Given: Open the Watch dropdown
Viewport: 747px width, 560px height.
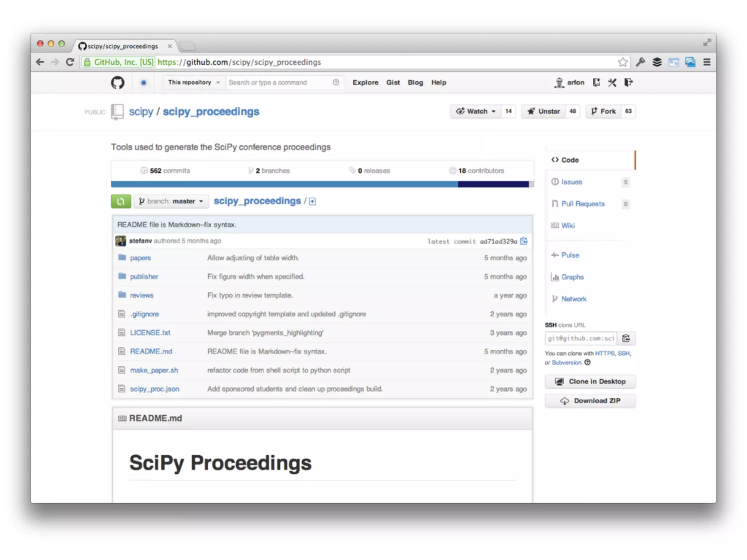Looking at the screenshot, I should coord(476,112).
